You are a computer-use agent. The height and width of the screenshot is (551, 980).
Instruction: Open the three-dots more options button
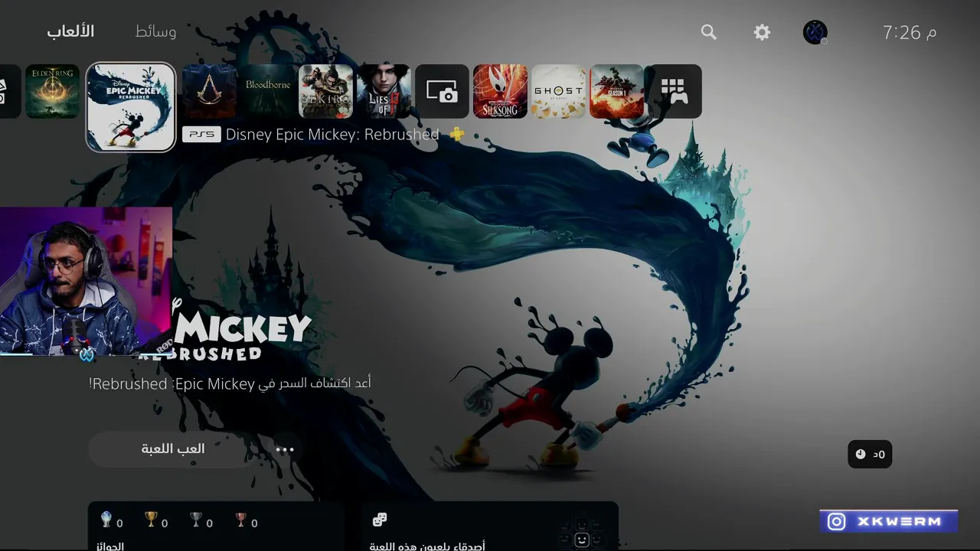coord(285,450)
